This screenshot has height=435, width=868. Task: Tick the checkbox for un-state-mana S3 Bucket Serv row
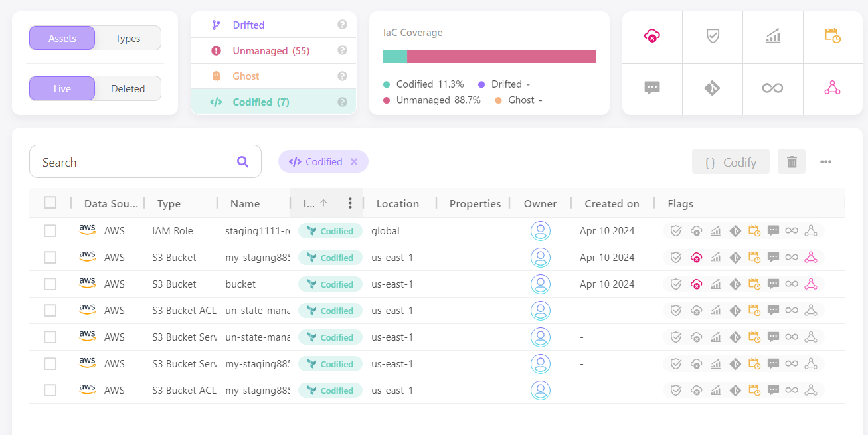[x=50, y=337]
